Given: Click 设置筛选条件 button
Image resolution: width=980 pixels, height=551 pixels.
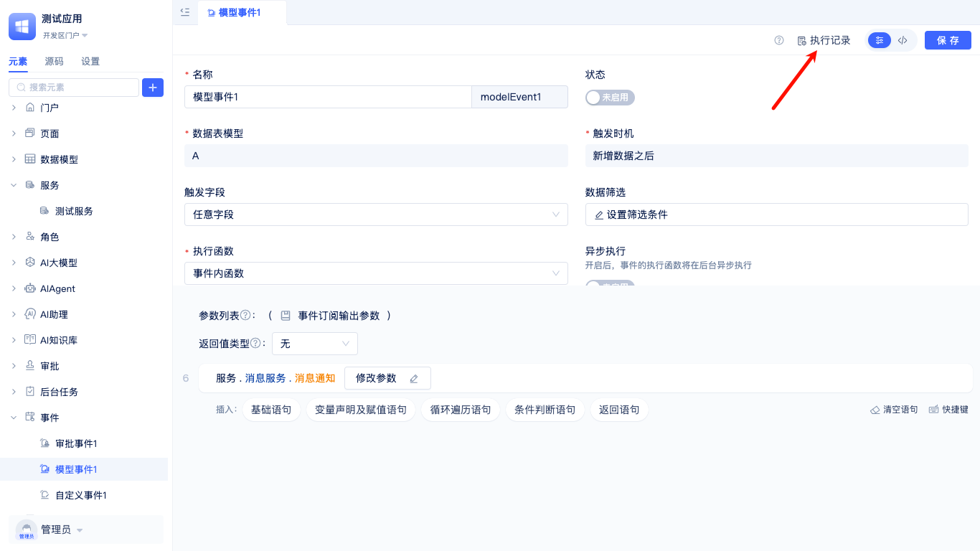Looking at the screenshot, I should (x=776, y=215).
